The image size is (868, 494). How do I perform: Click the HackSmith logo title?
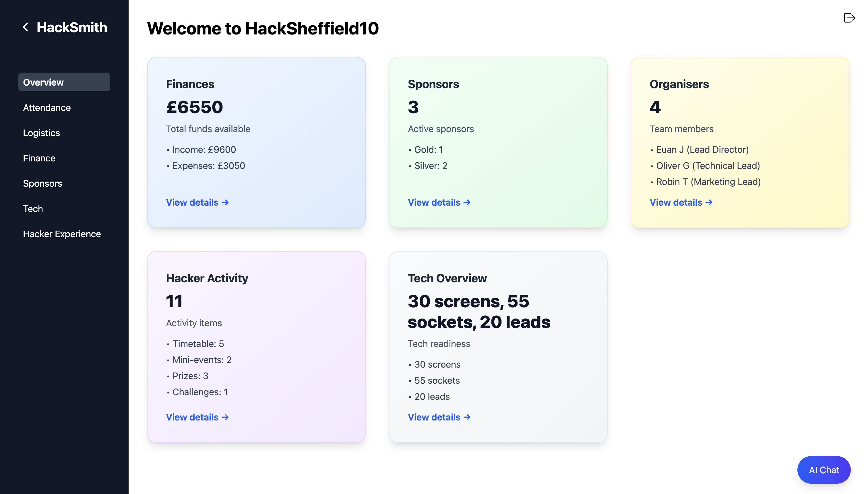(72, 27)
